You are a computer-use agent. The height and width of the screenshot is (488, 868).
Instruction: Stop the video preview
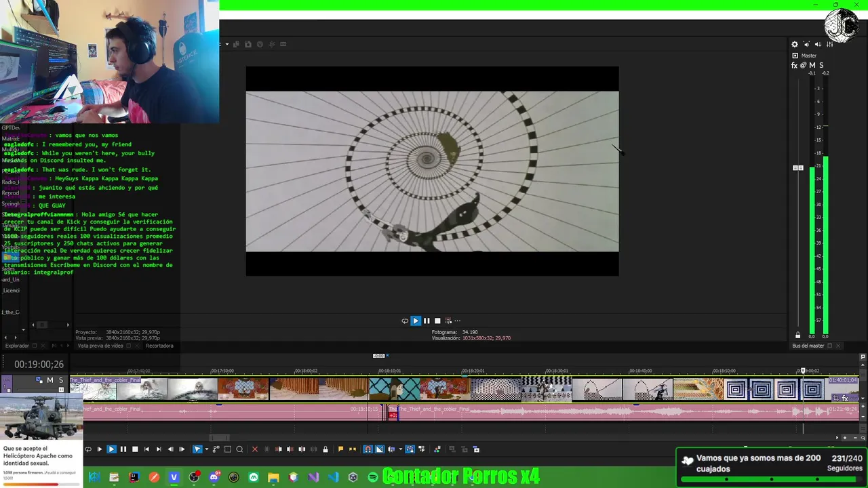pos(437,321)
